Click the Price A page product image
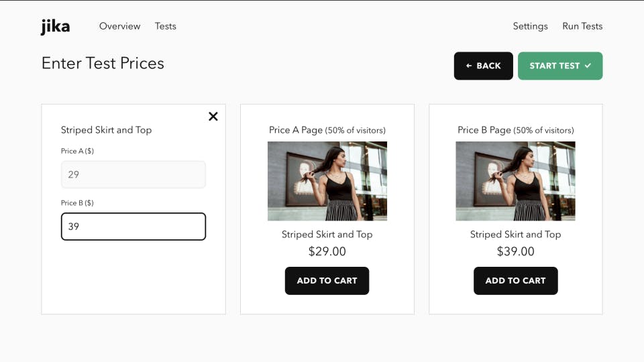This screenshot has height=362, width=644. (327, 181)
